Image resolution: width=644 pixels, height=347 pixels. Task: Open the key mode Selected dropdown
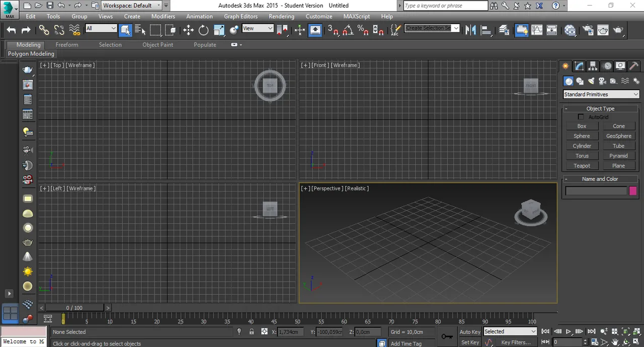point(510,331)
